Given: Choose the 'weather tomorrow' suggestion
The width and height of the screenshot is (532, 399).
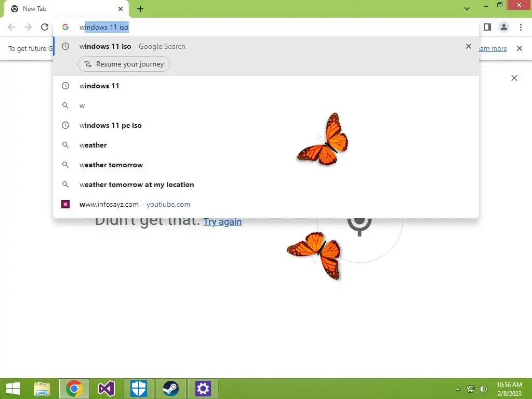Looking at the screenshot, I should [266, 165].
